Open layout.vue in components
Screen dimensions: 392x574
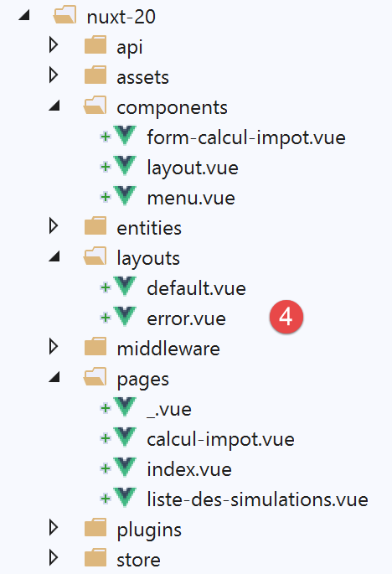point(193,168)
